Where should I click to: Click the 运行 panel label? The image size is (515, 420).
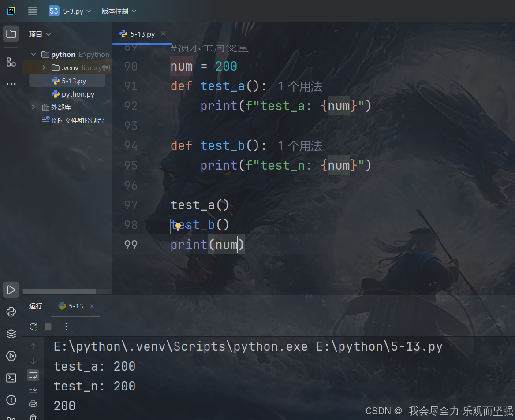(x=35, y=306)
